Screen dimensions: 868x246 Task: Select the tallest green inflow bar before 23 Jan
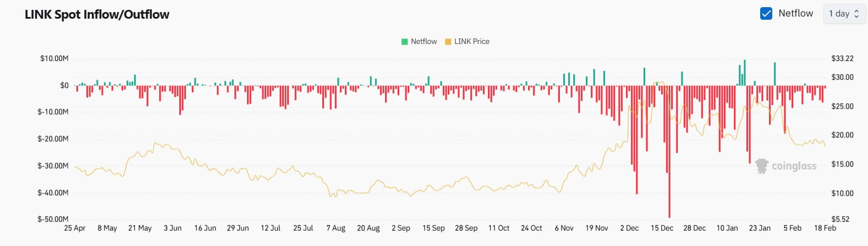pyautogui.click(x=744, y=72)
